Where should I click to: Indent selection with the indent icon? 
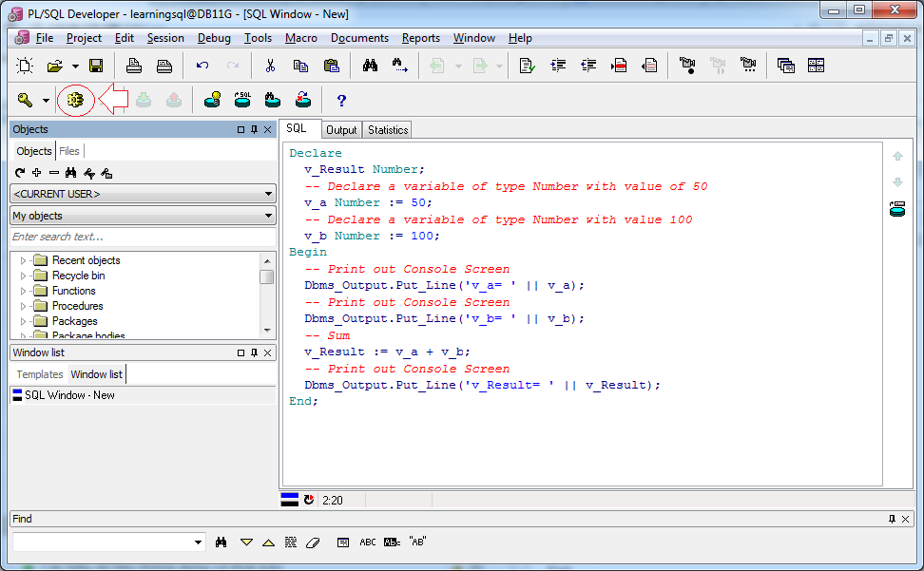[558, 66]
